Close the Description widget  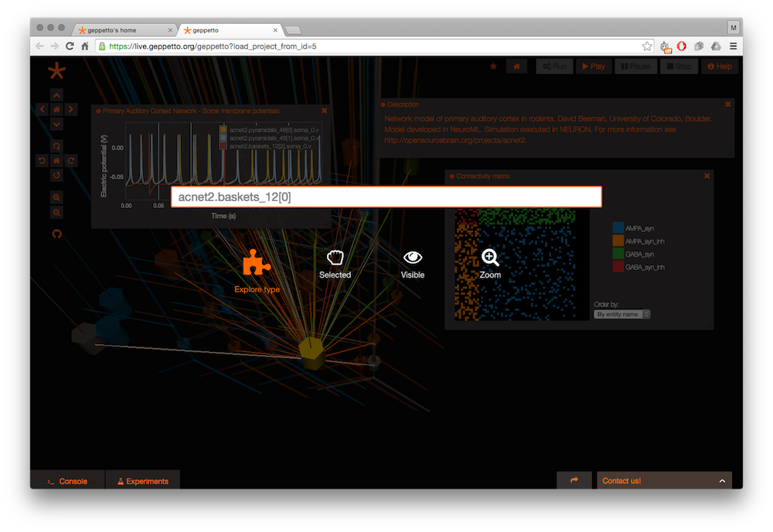[727, 104]
